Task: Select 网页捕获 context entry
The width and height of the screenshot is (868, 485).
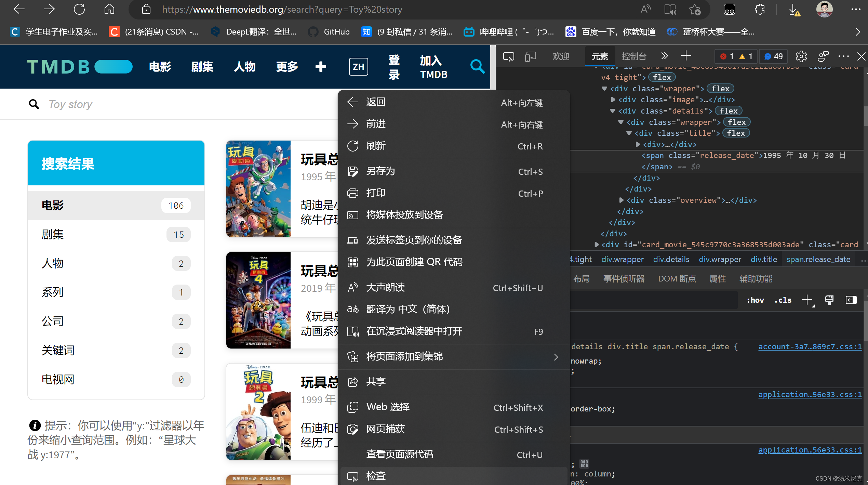Action: tap(454, 429)
